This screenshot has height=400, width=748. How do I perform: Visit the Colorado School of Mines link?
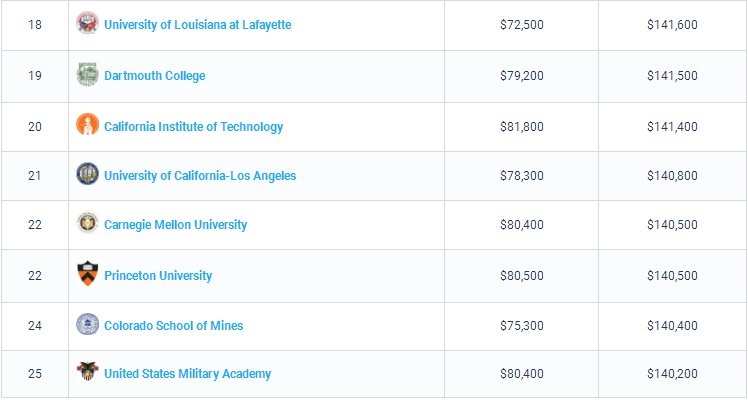tap(174, 326)
